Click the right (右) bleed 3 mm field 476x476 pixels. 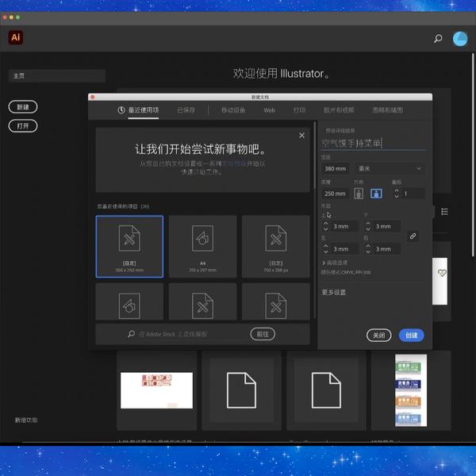pyautogui.click(x=386, y=249)
